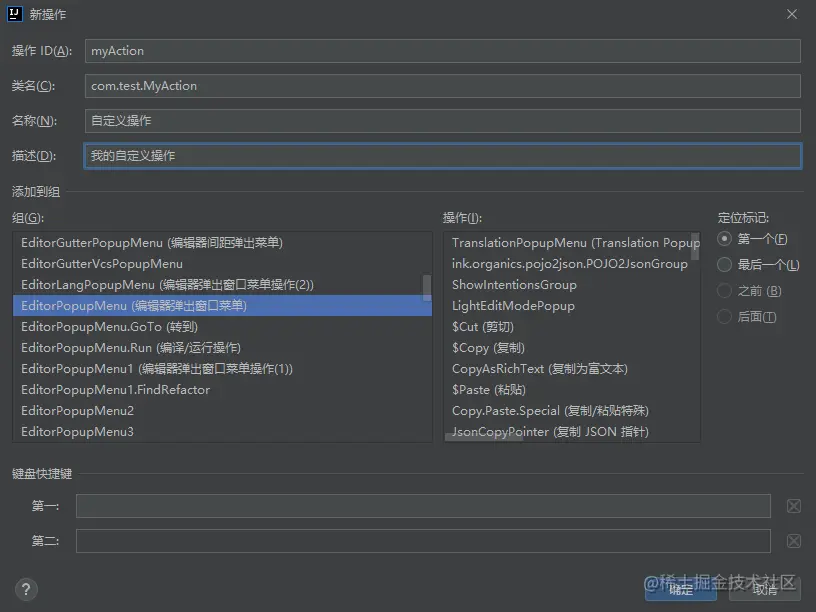Click the actions list vertical scrollbar thumb

pyautogui.click(x=695, y=247)
